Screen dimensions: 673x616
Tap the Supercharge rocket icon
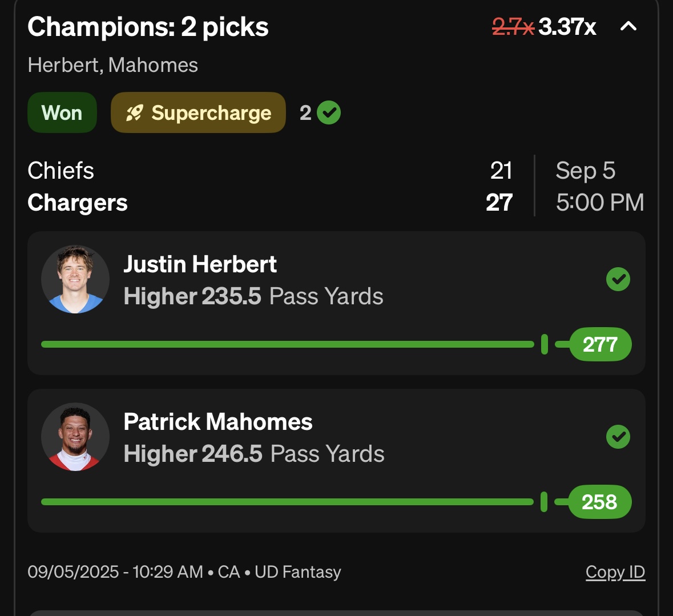click(134, 114)
